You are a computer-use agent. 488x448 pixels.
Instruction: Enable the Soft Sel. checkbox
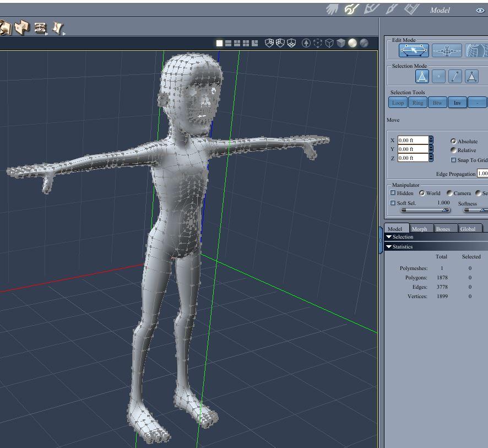[393, 203]
